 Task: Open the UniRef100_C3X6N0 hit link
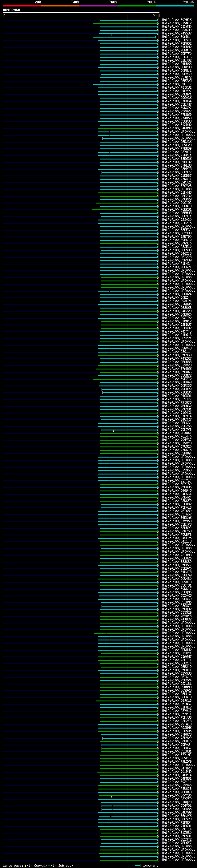[x=177, y=26]
